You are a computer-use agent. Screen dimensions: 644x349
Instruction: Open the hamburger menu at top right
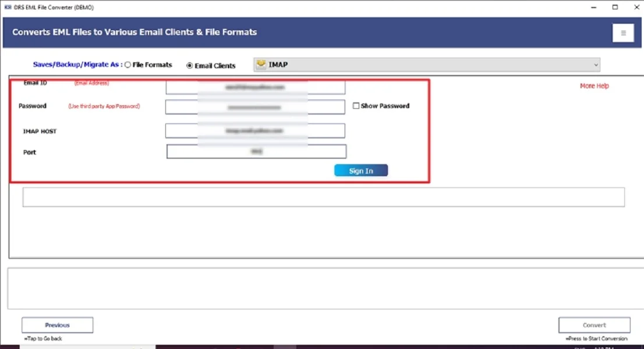click(623, 33)
